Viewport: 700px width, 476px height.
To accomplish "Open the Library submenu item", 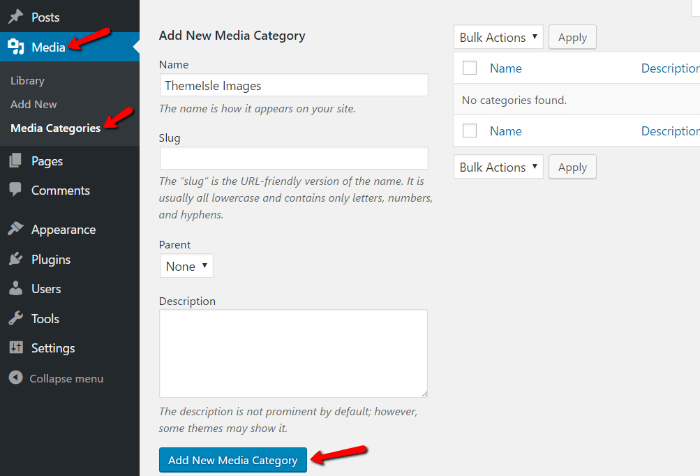I will tap(27, 80).
